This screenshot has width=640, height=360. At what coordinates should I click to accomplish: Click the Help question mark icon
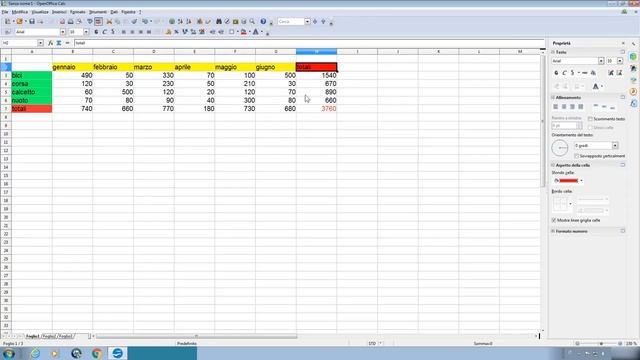coord(263,22)
